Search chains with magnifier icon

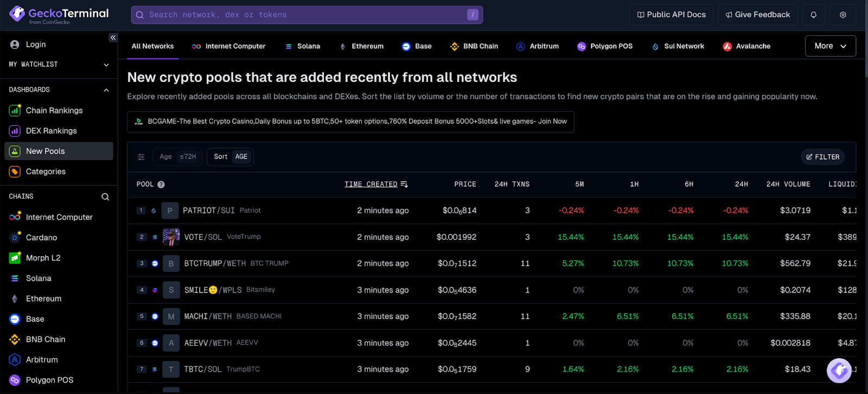[x=105, y=197]
